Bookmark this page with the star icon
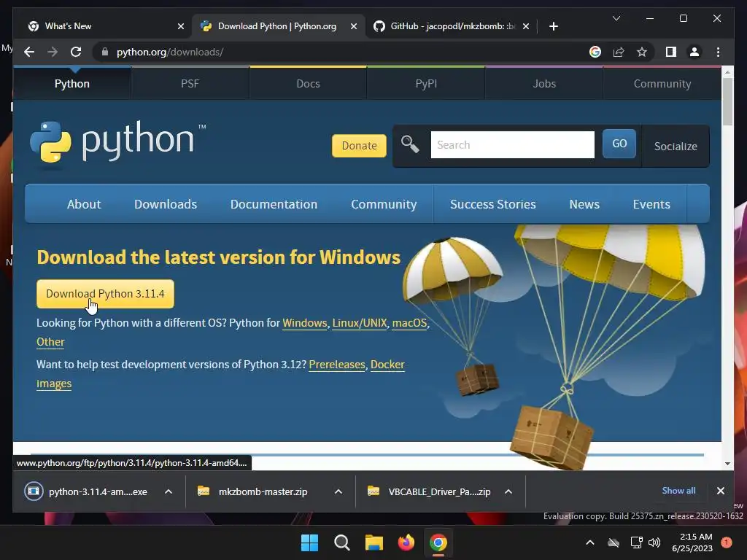Image resolution: width=747 pixels, height=560 pixels. click(642, 52)
